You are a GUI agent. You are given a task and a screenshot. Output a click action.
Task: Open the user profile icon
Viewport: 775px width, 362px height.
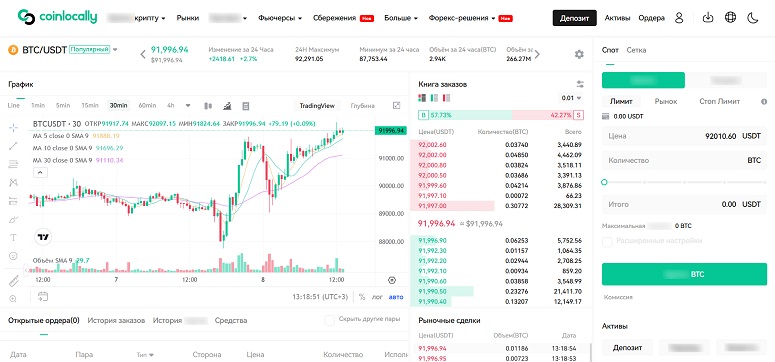[679, 18]
